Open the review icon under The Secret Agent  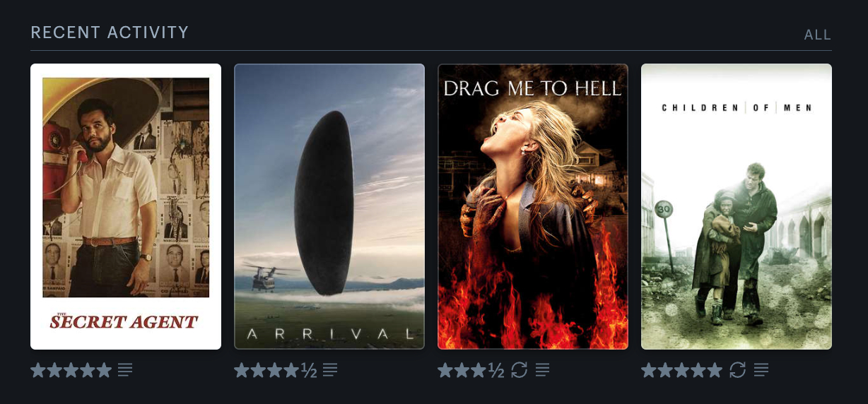click(x=125, y=369)
